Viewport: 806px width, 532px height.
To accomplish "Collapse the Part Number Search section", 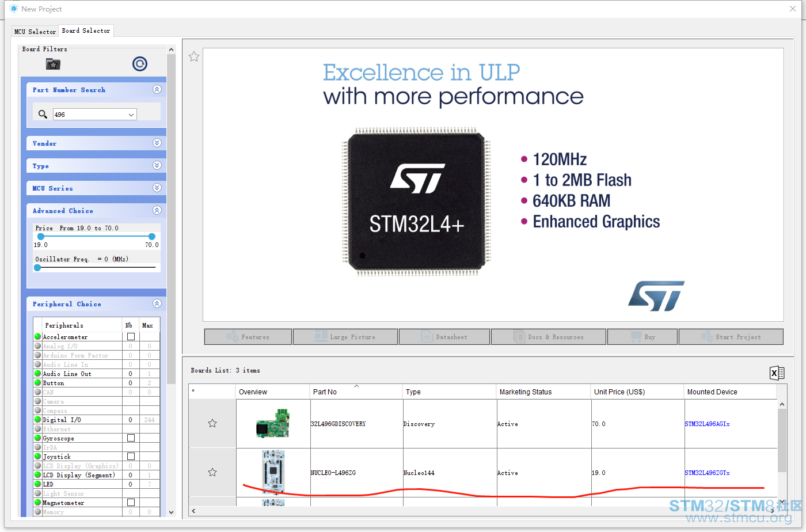I will coord(157,90).
